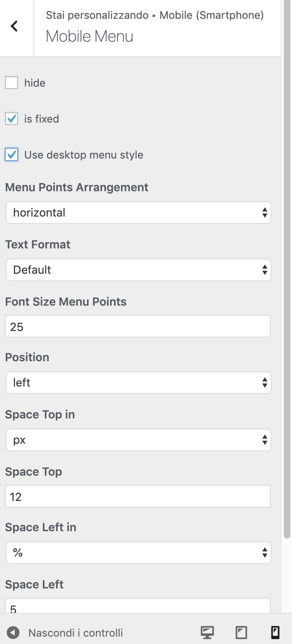Click the Space Top value field
The image size is (292, 644).
pos(137,496)
